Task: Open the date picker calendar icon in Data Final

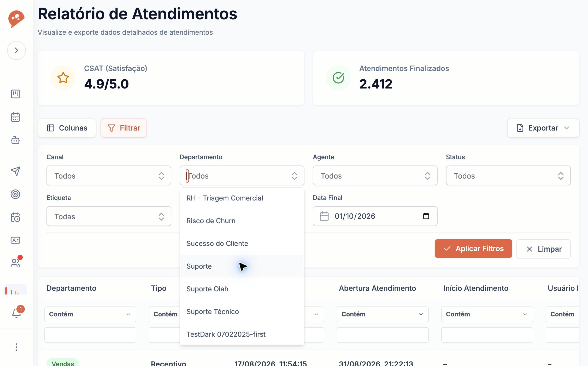Action: 426,216
